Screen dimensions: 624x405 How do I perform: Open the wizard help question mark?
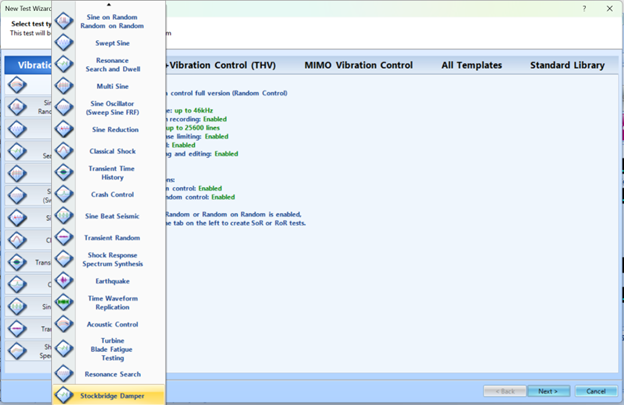pyautogui.click(x=584, y=8)
